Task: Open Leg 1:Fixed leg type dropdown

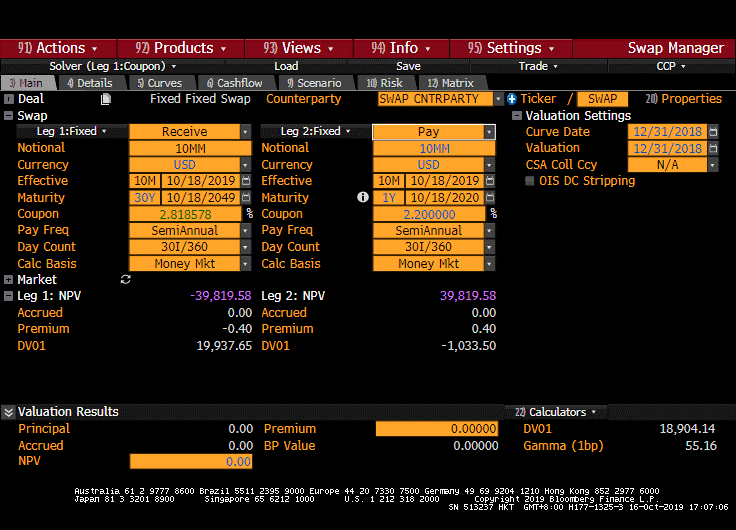Action: [x=72, y=131]
